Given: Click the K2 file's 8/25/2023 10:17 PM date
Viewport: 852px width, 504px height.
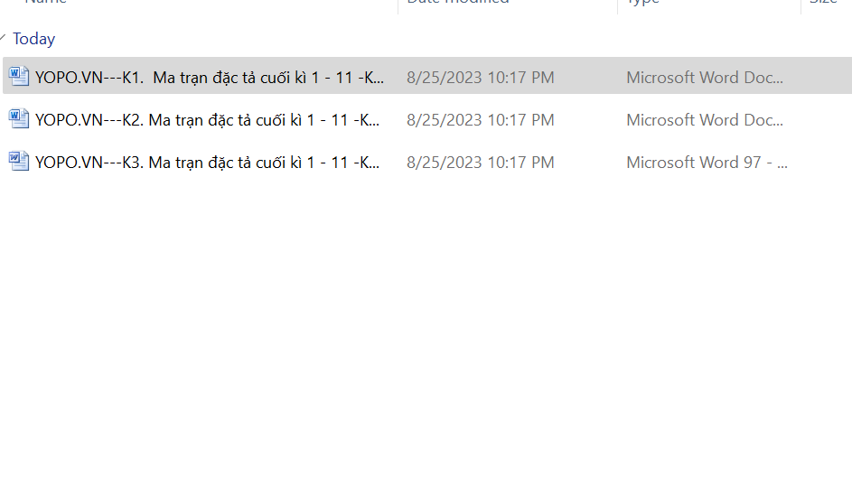Looking at the screenshot, I should point(481,120).
